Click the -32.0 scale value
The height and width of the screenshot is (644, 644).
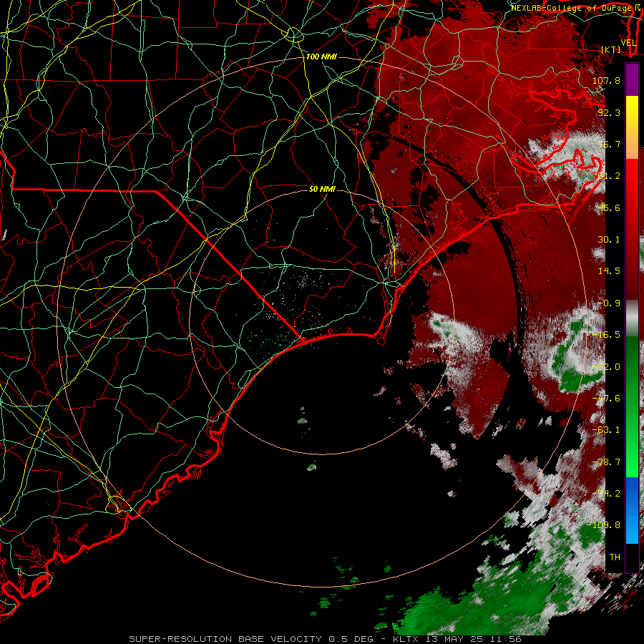click(x=606, y=367)
